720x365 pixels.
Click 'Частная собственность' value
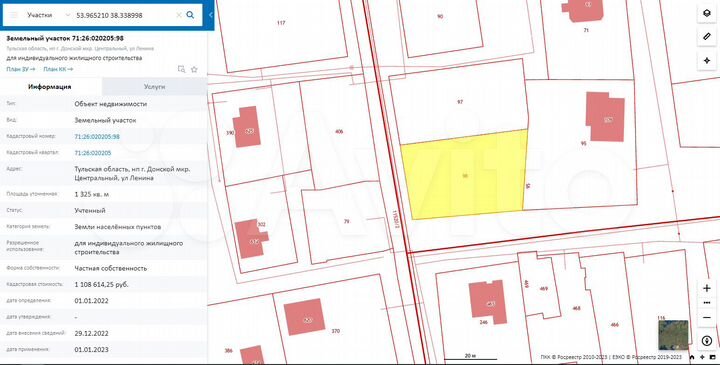(x=111, y=268)
